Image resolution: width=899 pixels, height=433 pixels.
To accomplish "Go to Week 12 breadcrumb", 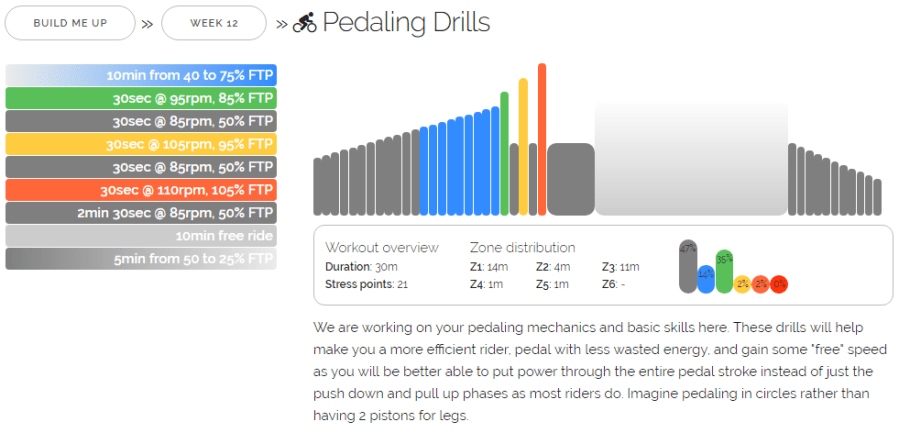I will 213,23.
